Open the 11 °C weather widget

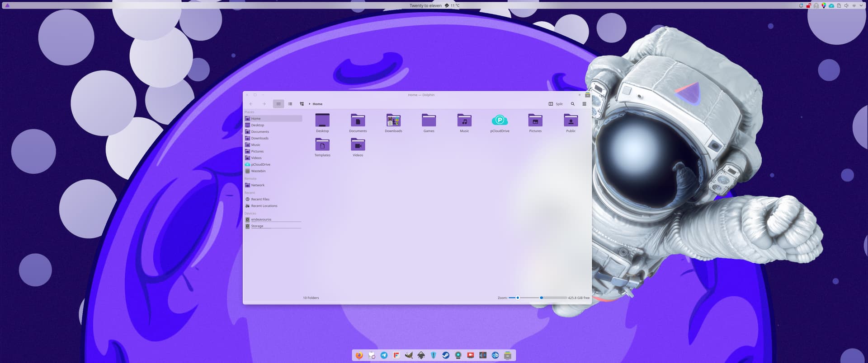452,5
